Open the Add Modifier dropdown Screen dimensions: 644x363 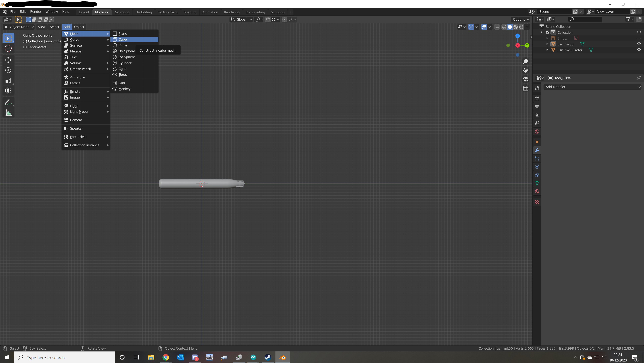click(593, 87)
